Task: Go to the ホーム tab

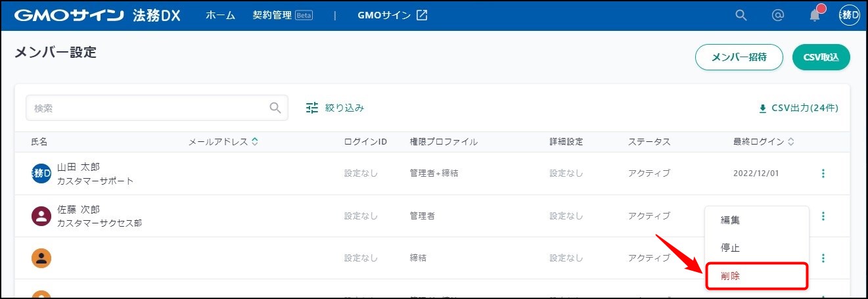Action: 220,15
